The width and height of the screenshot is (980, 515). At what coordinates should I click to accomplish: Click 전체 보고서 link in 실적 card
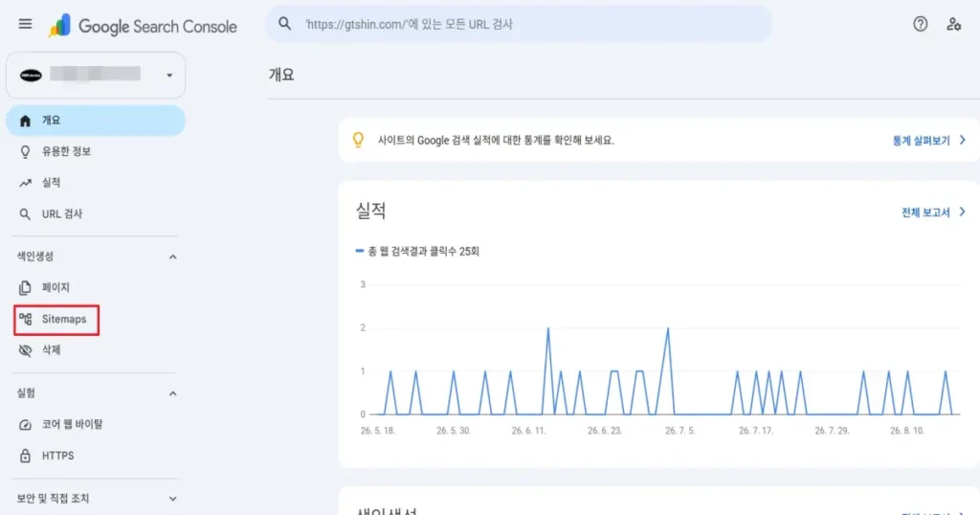click(925, 213)
